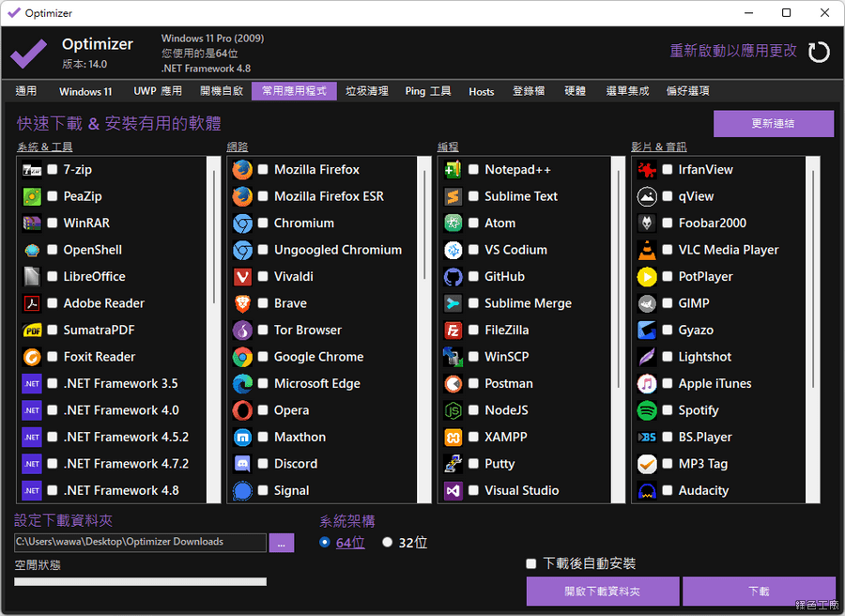This screenshot has width=845, height=616.
Task: Click the Spotify icon
Action: point(646,410)
